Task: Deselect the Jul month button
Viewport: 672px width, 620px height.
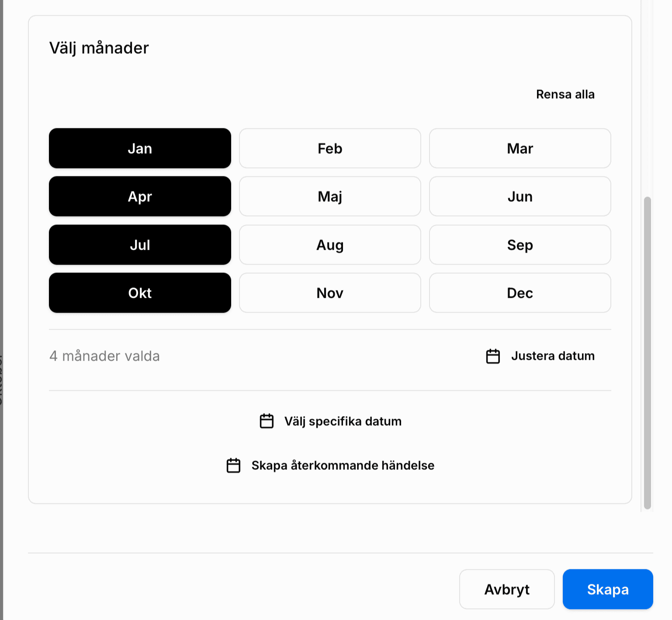Action: tap(140, 245)
